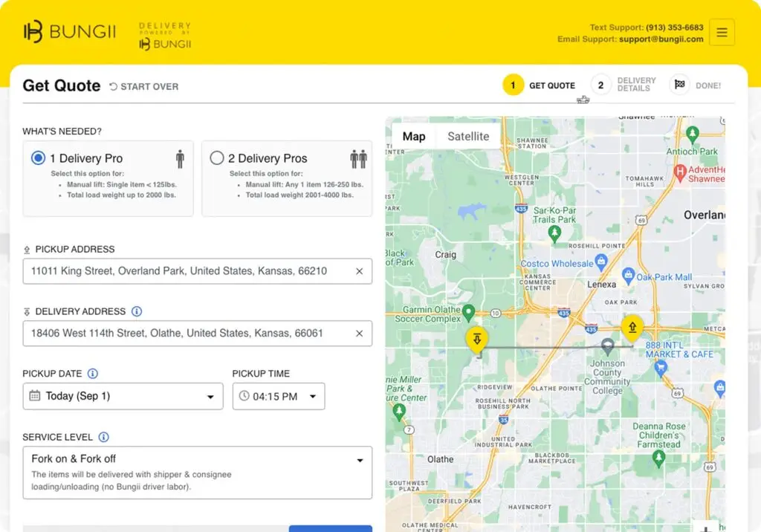Click the blue button at form bottom

(331, 528)
